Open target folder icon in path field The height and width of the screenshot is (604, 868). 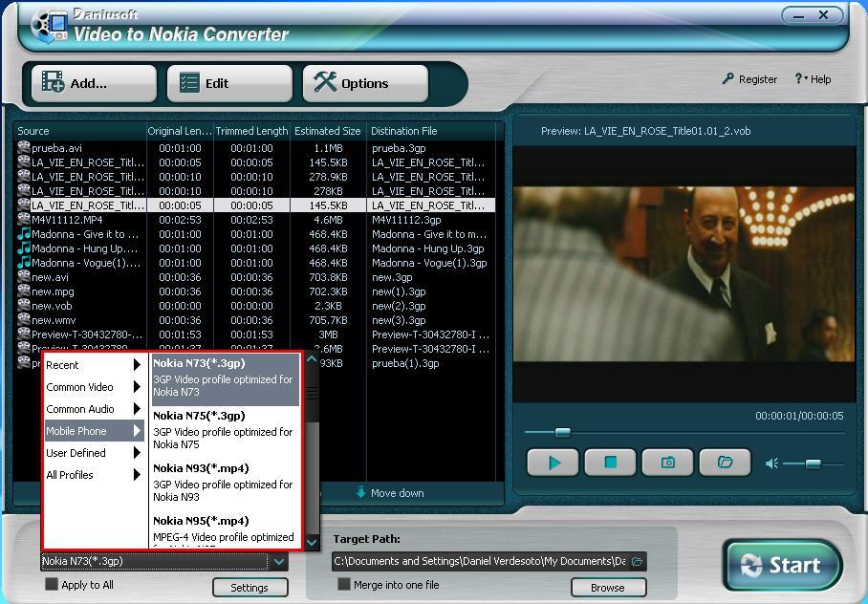(638, 561)
